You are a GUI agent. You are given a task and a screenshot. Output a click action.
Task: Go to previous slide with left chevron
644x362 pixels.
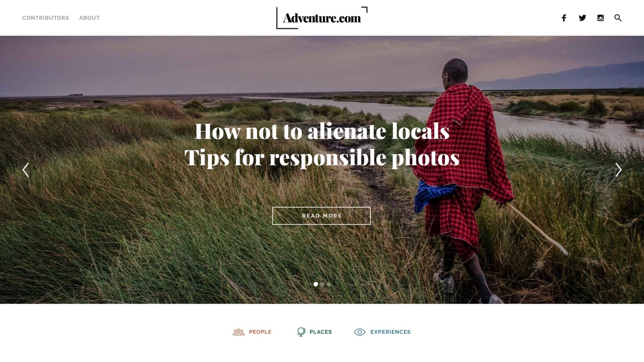(x=26, y=170)
